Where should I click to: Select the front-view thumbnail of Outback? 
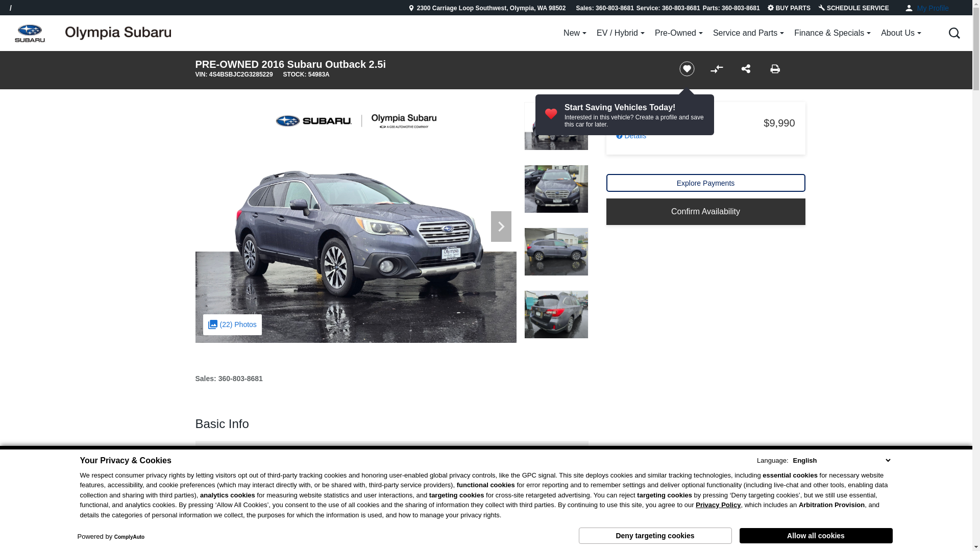(x=556, y=189)
